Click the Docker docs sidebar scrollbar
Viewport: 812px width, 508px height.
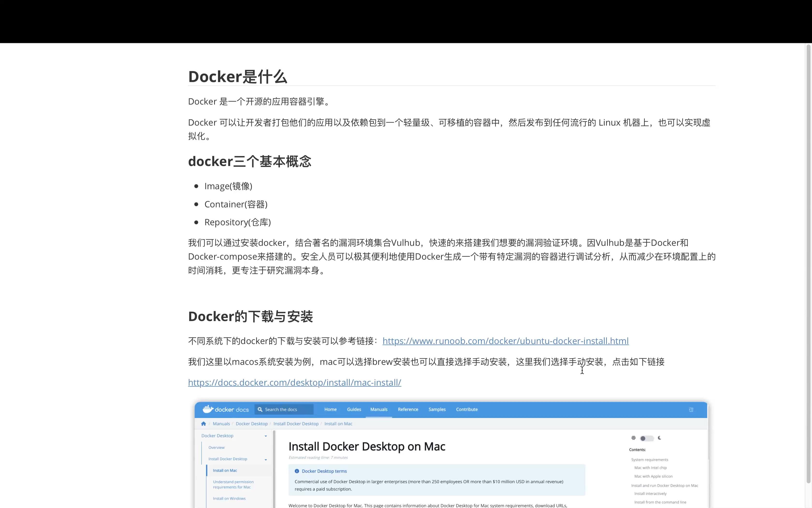(x=274, y=469)
